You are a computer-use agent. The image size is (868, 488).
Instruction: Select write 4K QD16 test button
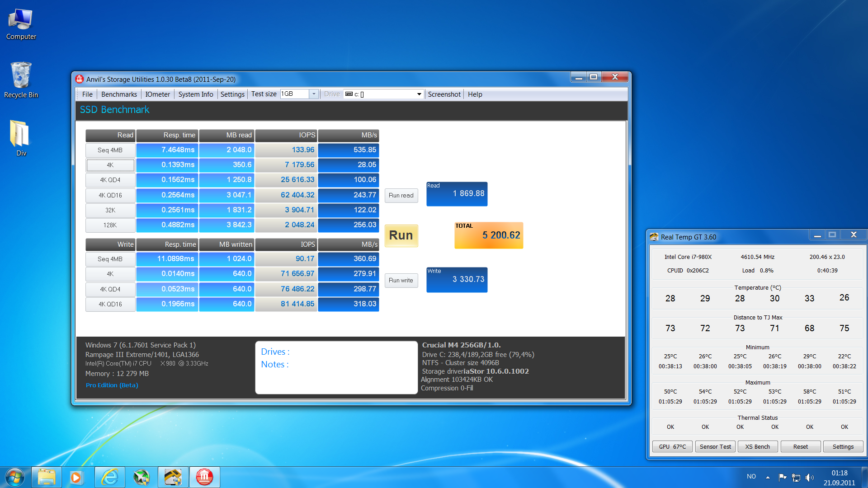[110, 304]
